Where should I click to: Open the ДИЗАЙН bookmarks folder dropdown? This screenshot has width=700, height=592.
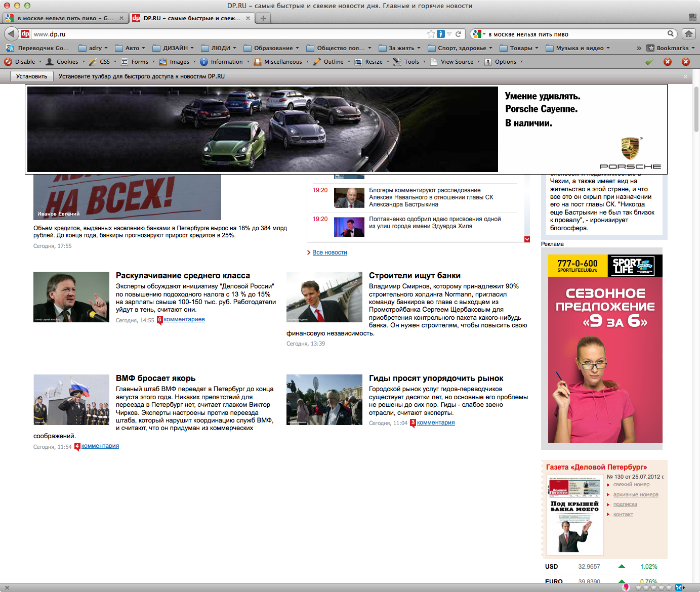pyautogui.click(x=175, y=48)
